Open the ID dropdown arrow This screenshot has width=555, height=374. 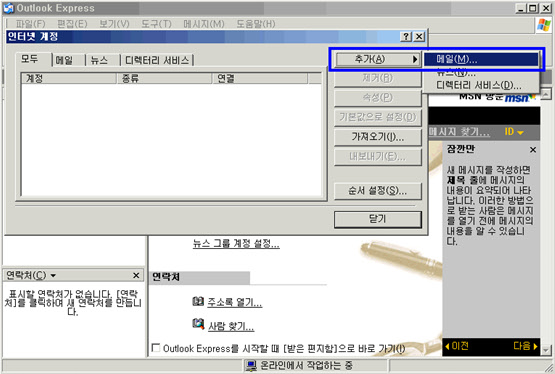pyautogui.click(x=520, y=133)
